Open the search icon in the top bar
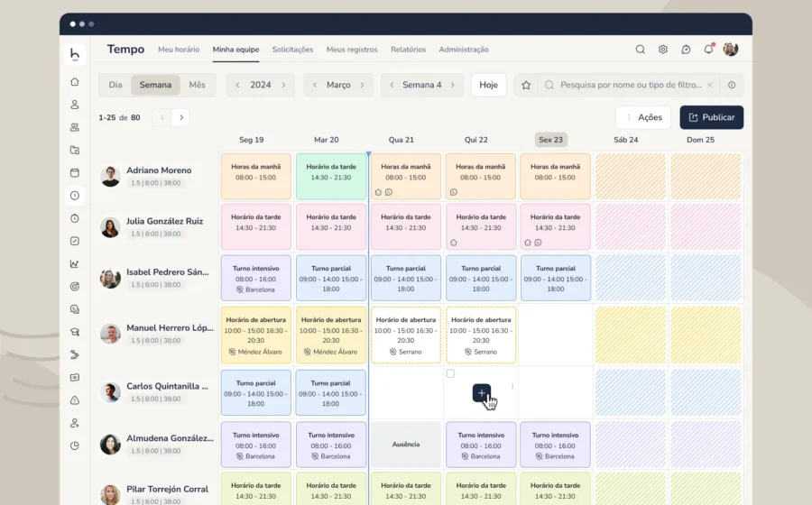Image resolution: width=812 pixels, height=505 pixels. point(640,50)
